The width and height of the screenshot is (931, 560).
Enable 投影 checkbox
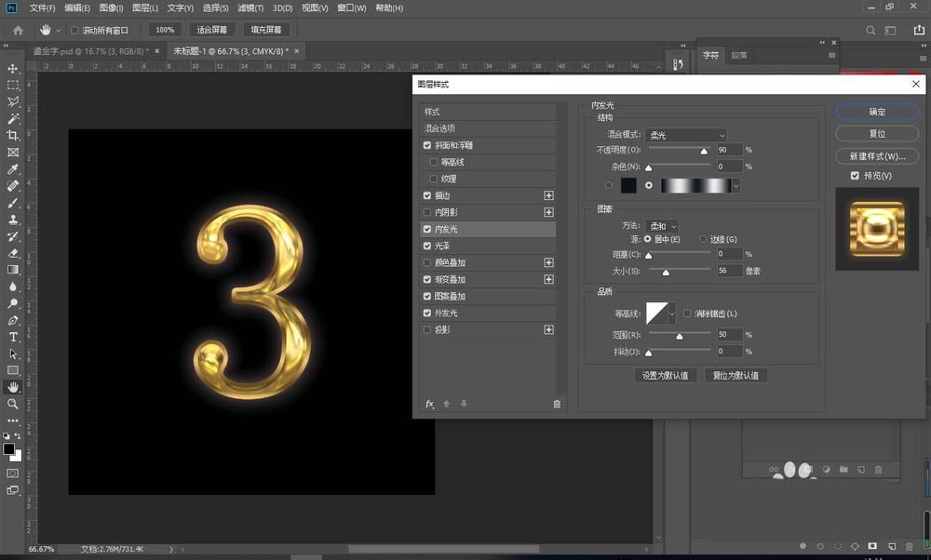427,329
